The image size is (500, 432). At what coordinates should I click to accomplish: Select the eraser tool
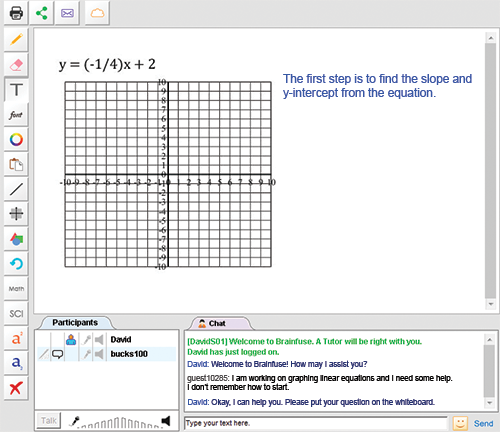coord(16,65)
